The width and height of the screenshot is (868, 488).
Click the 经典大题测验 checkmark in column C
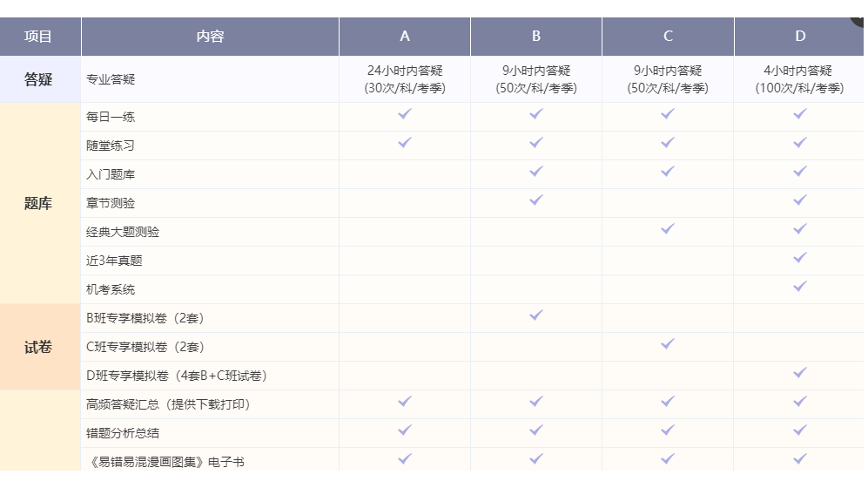point(667,229)
